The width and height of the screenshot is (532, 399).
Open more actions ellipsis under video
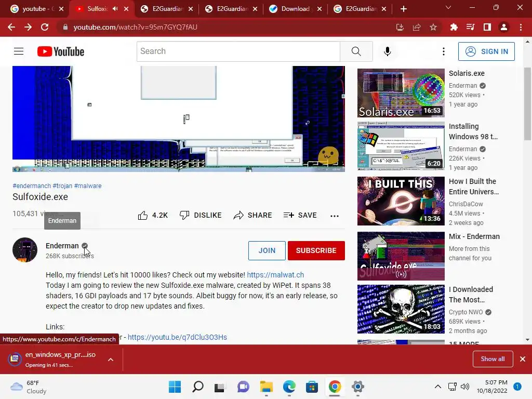click(335, 216)
